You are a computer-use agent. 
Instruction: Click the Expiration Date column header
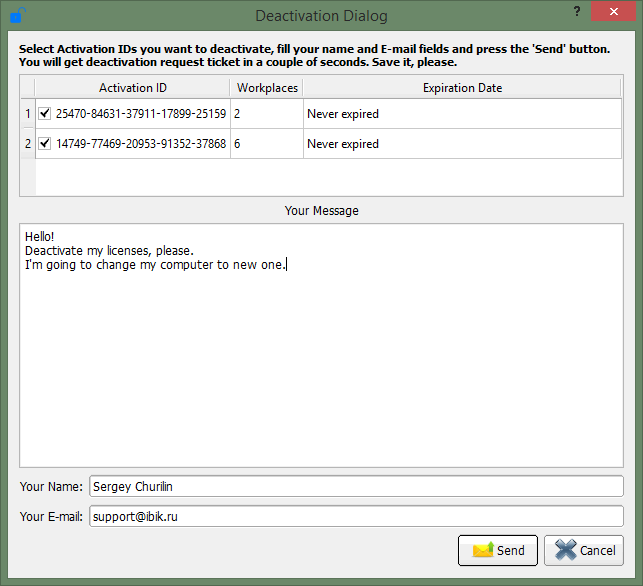point(462,88)
